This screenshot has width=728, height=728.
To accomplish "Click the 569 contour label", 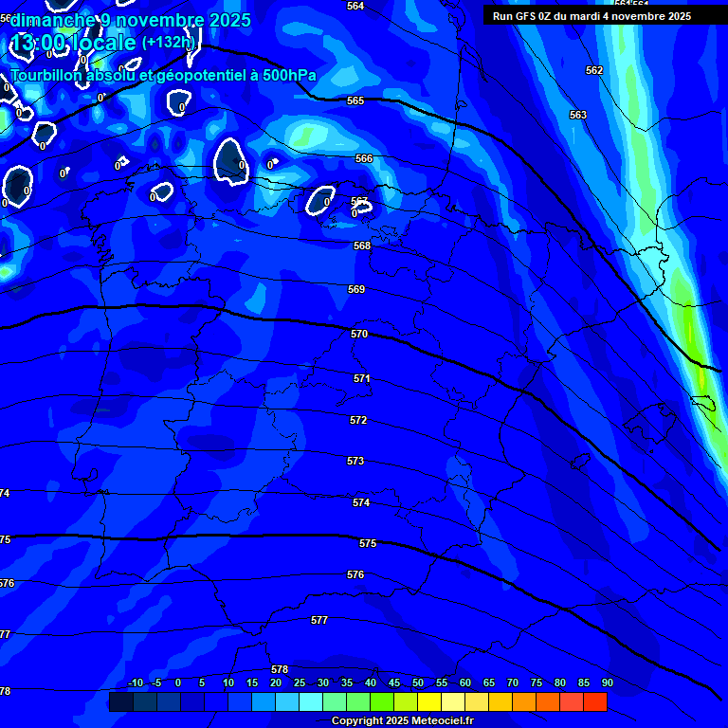I will (x=356, y=289).
